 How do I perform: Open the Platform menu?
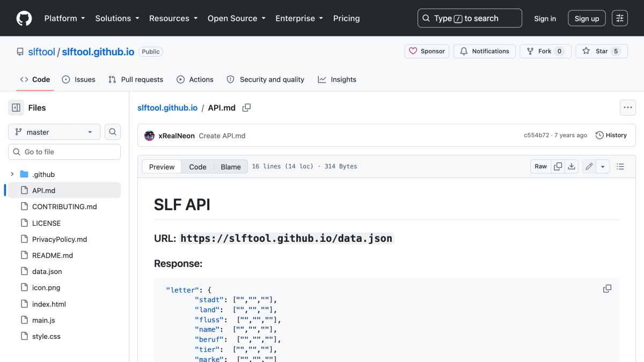[x=64, y=18]
